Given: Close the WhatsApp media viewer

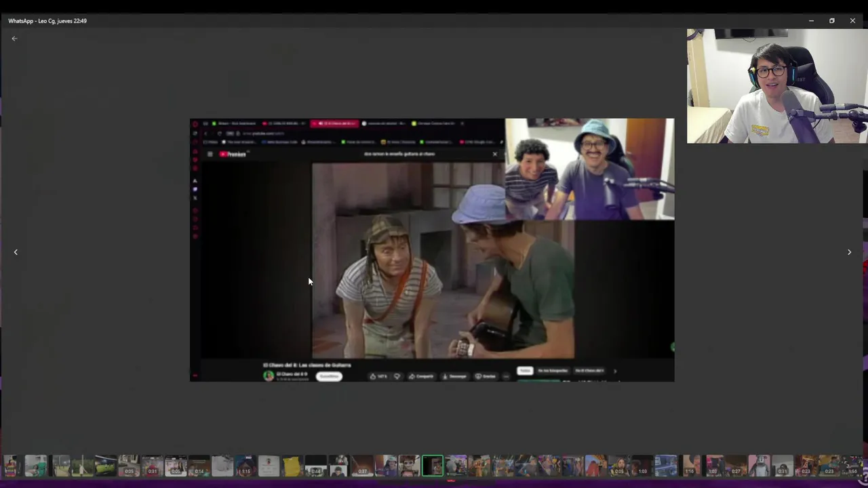Looking at the screenshot, I should (852, 21).
